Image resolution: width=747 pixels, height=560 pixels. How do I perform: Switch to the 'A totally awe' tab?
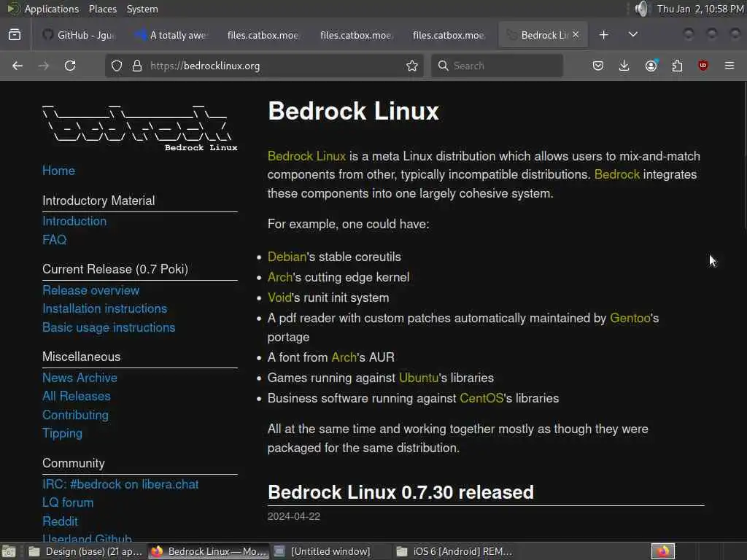[171, 35]
